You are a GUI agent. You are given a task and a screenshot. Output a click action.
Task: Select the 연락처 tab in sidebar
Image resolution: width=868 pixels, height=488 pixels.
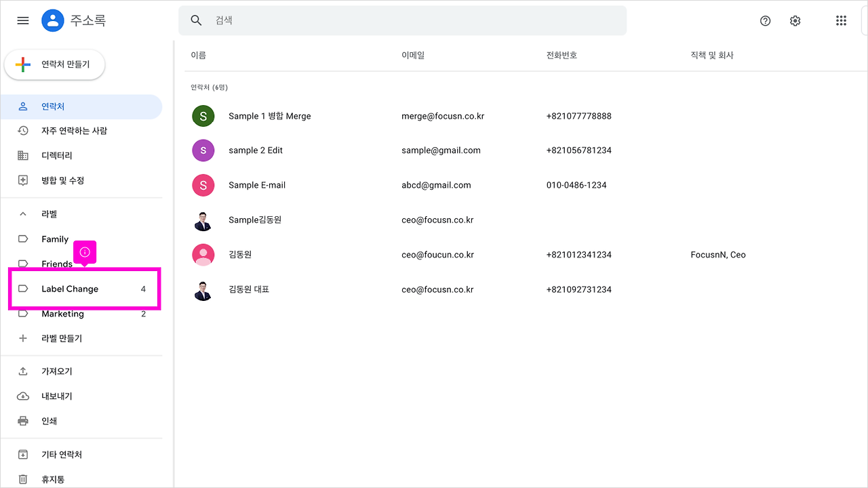(54, 106)
